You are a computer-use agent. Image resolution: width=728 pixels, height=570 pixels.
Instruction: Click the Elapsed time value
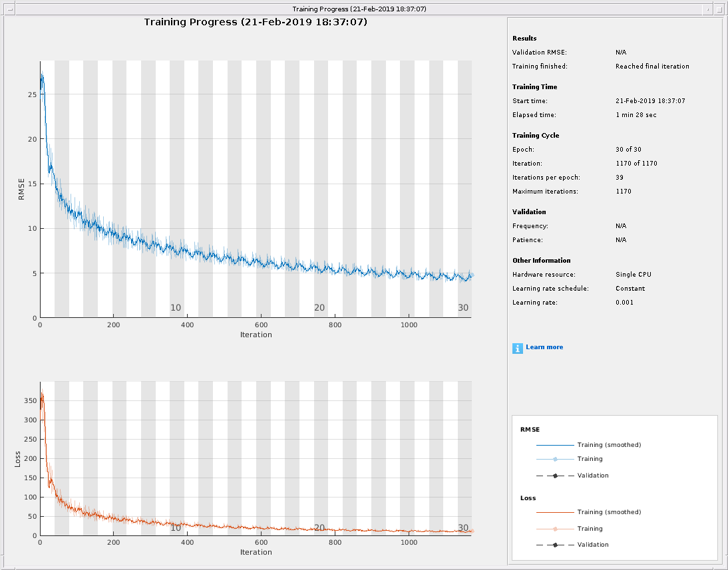635,115
